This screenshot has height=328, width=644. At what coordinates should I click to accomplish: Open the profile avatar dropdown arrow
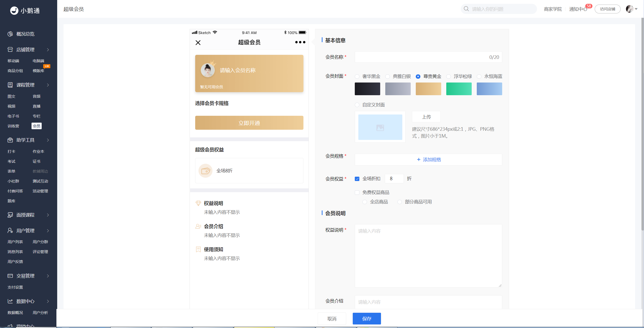click(x=636, y=9)
